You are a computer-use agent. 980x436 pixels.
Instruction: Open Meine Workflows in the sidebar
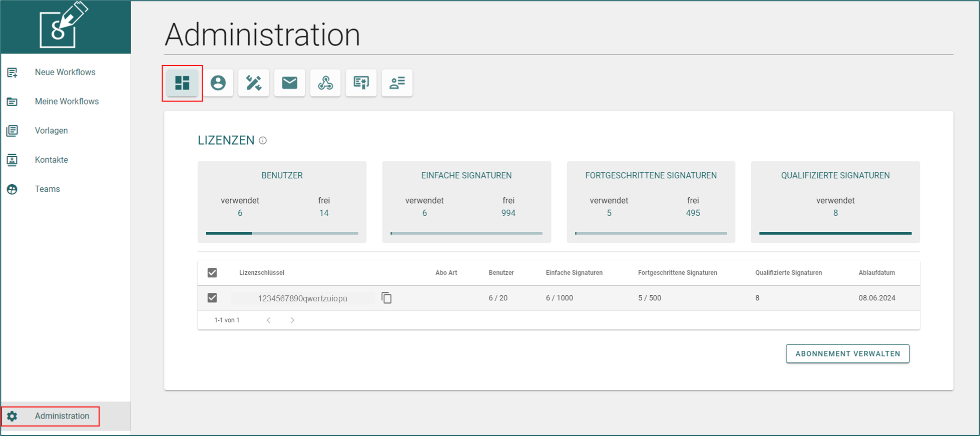click(x=66, y=102)
